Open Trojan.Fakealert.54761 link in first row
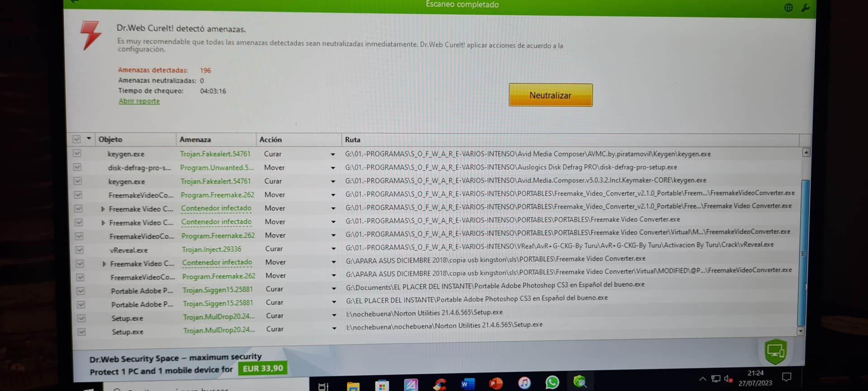Image resolution: width=868 pixels, height=391 pixels. point(215,154)
